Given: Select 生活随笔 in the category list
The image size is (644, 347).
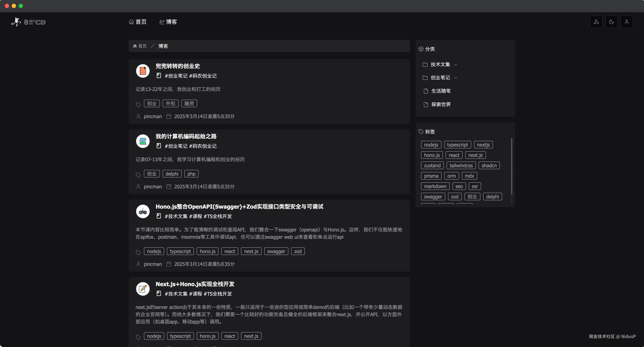Looking at the screenshot, I should click(441, 91).
